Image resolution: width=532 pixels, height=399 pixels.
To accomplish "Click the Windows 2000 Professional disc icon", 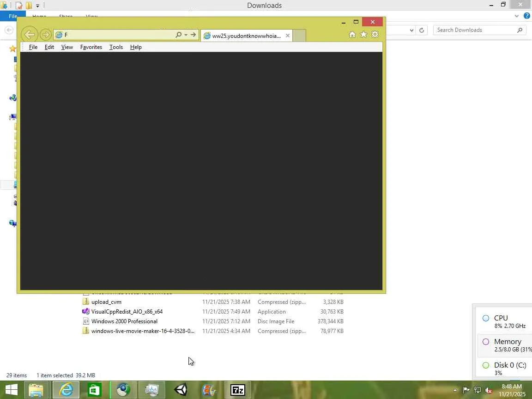I will tap(86, 321).
